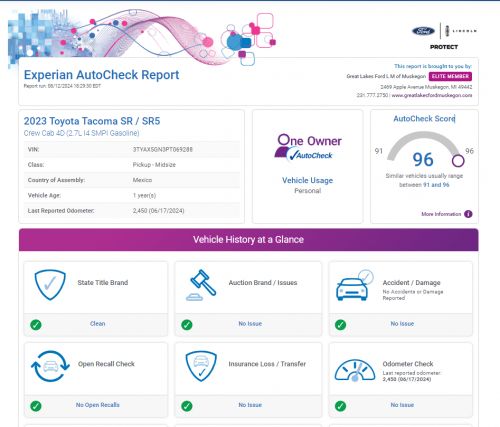
Task: Click the Last Reported Odometer value in details table
Action: [x=158, y=211]
